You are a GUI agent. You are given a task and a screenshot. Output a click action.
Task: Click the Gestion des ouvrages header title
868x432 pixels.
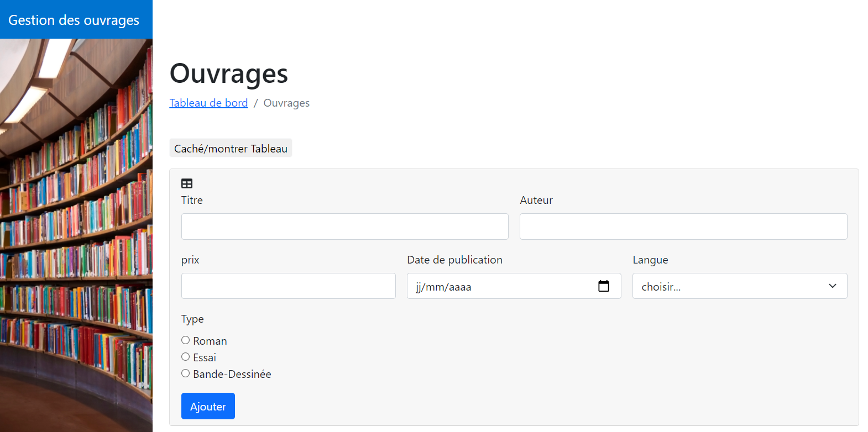(74, 20)
